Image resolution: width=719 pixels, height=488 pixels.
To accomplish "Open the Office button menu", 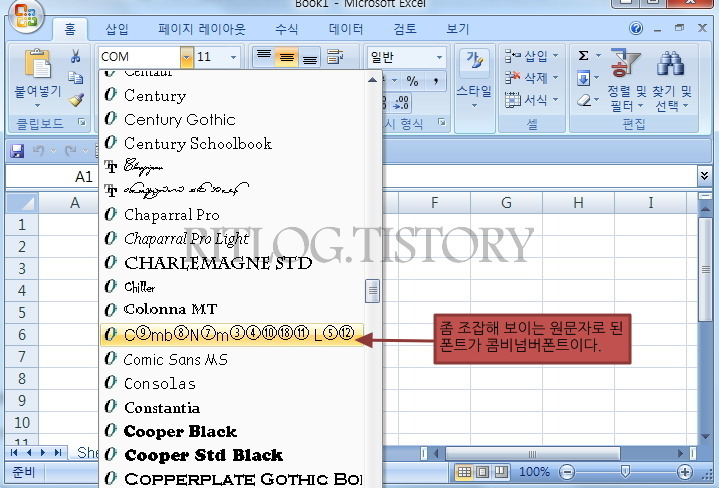I will [x=25, y=16].
